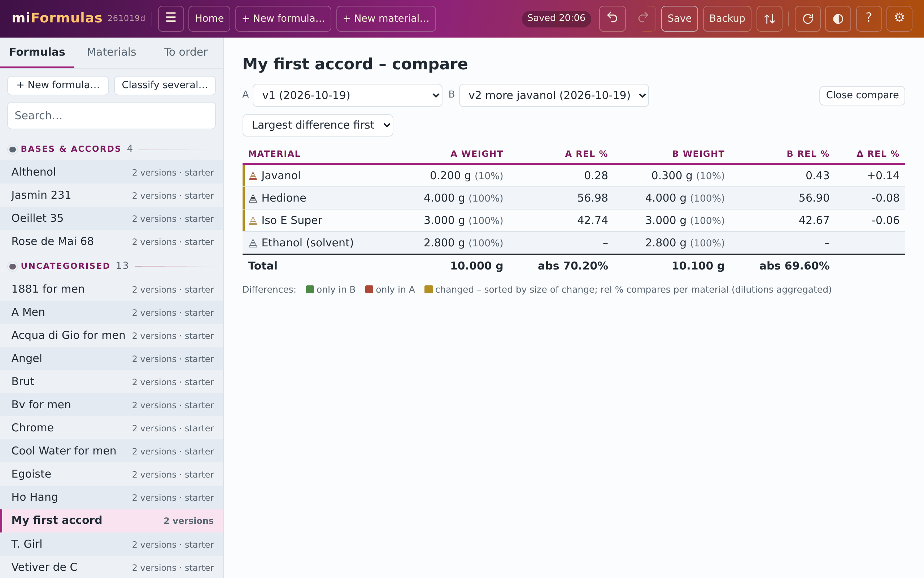
Task: Open version B dropdown v2 more javanol
Action: click(x=554, y=95)
